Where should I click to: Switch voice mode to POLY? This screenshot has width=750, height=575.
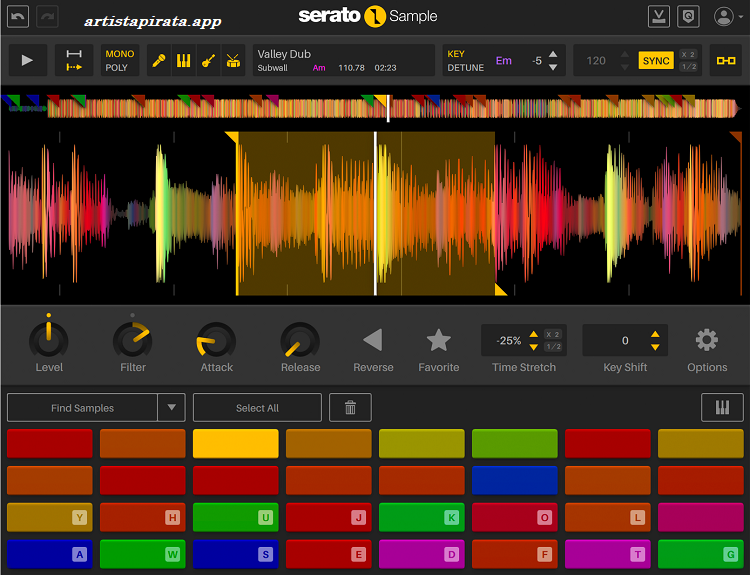pos(116,67)
